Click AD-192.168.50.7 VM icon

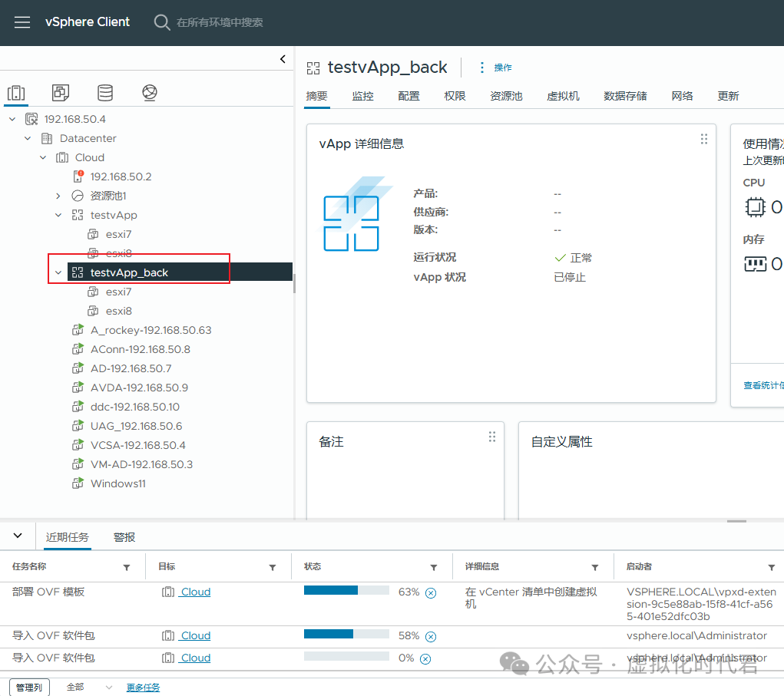coord(78,368)
